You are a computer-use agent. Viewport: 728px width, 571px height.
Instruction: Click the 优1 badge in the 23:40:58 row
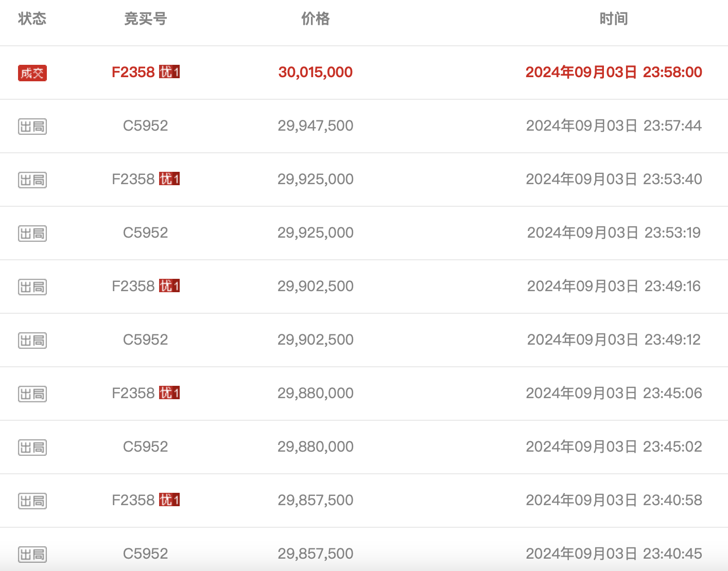coord(169,500)
